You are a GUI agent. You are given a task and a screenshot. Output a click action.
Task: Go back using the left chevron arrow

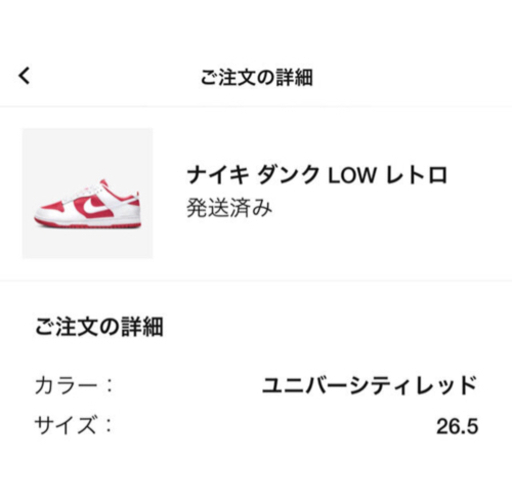24,76
